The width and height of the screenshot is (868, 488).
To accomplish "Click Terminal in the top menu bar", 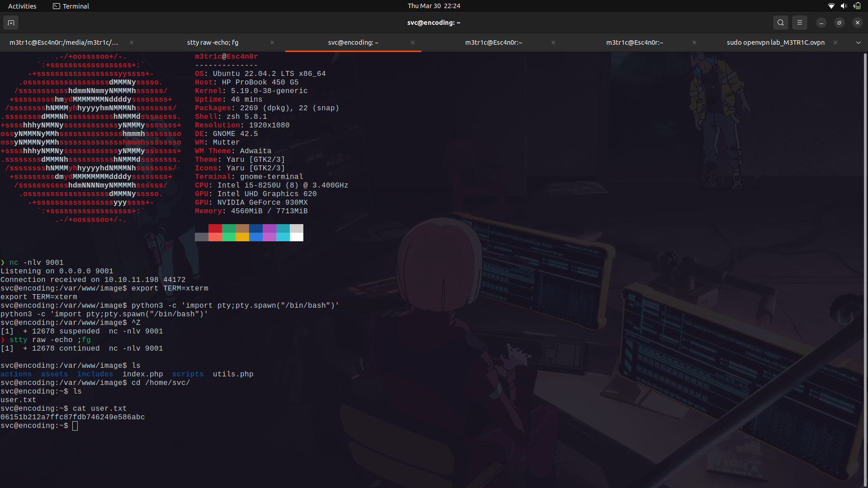I will click(x=75, y=6).
